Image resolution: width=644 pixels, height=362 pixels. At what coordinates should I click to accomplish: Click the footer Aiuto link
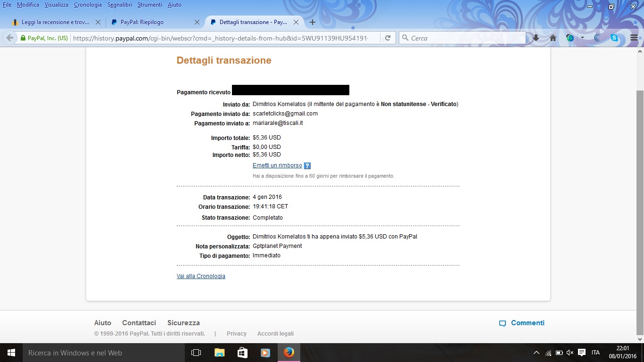pos(103,323)
